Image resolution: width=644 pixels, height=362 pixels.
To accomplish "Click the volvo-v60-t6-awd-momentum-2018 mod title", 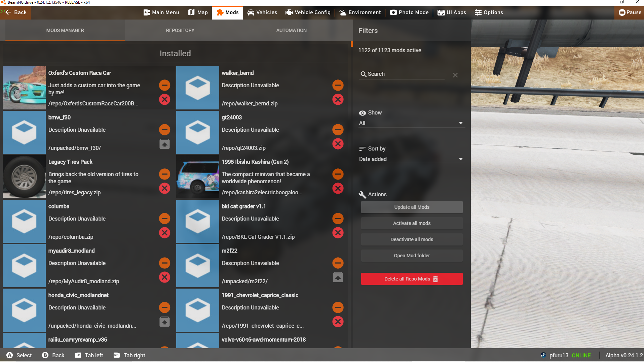I will coord(264,340).
